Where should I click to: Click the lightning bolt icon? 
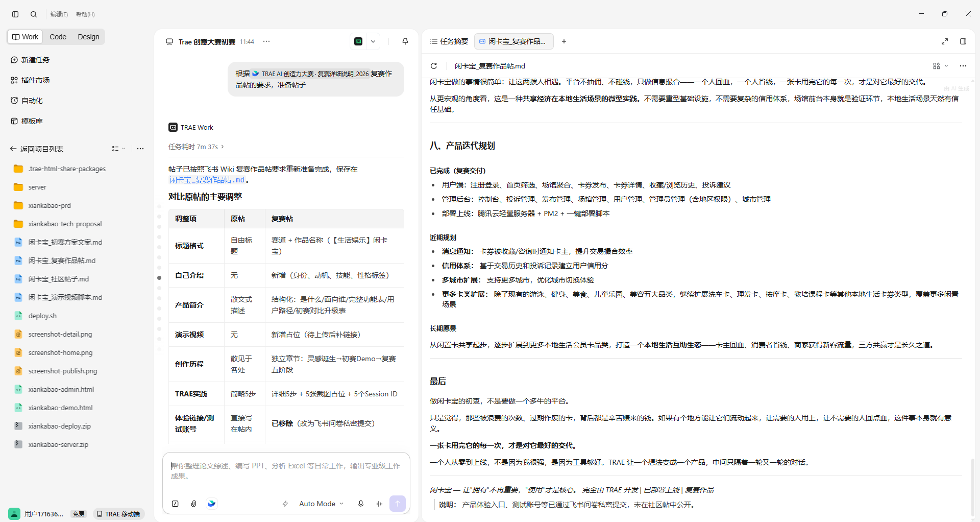pos(285,504)
